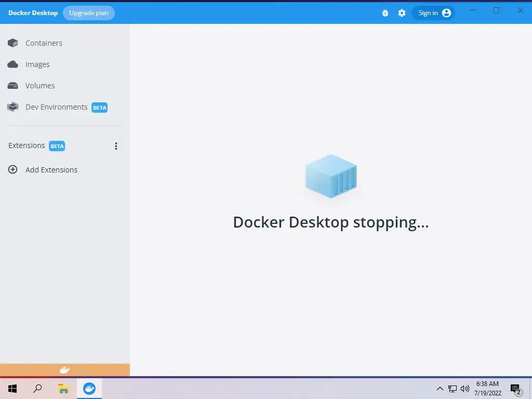
Task: Show hidden system tray icons
Action: [440, 389]
